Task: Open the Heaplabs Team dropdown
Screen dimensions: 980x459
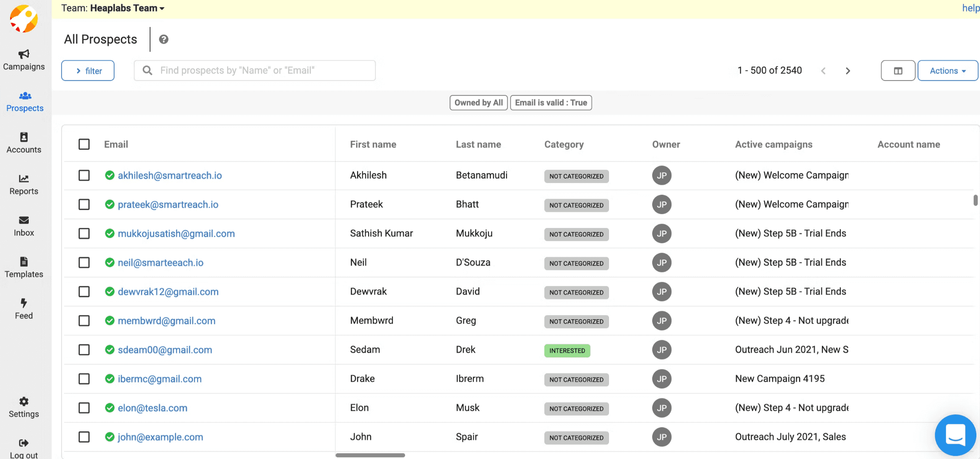Action: click(x=127, y=8)
